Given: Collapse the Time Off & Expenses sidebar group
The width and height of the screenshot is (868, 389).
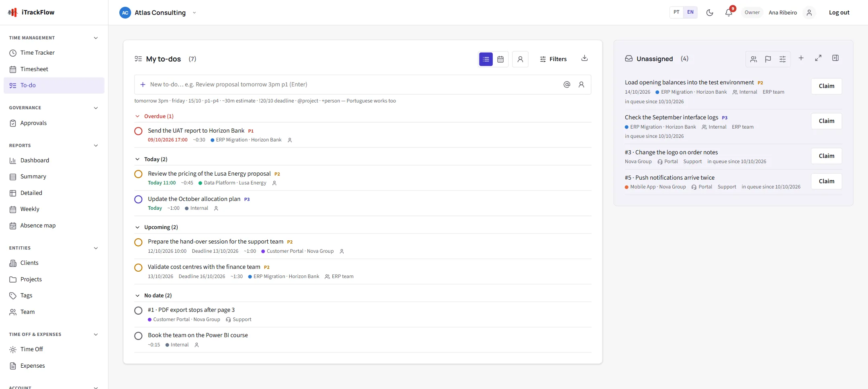Looking at the screenshot, I should 96,334.
